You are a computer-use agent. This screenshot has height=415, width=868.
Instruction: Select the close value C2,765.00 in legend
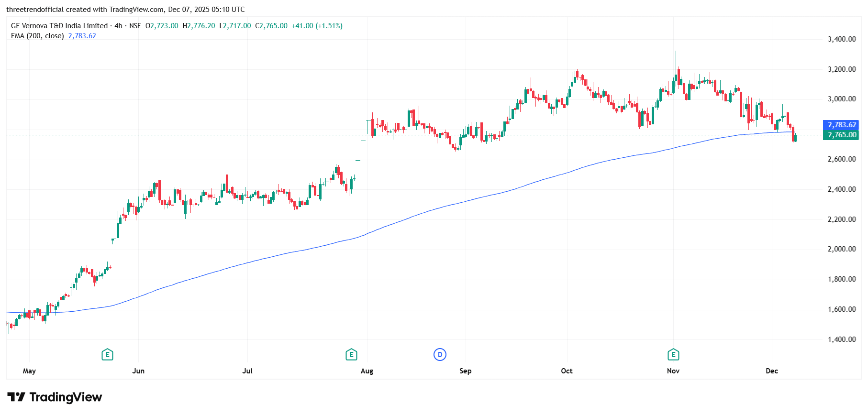271,26
